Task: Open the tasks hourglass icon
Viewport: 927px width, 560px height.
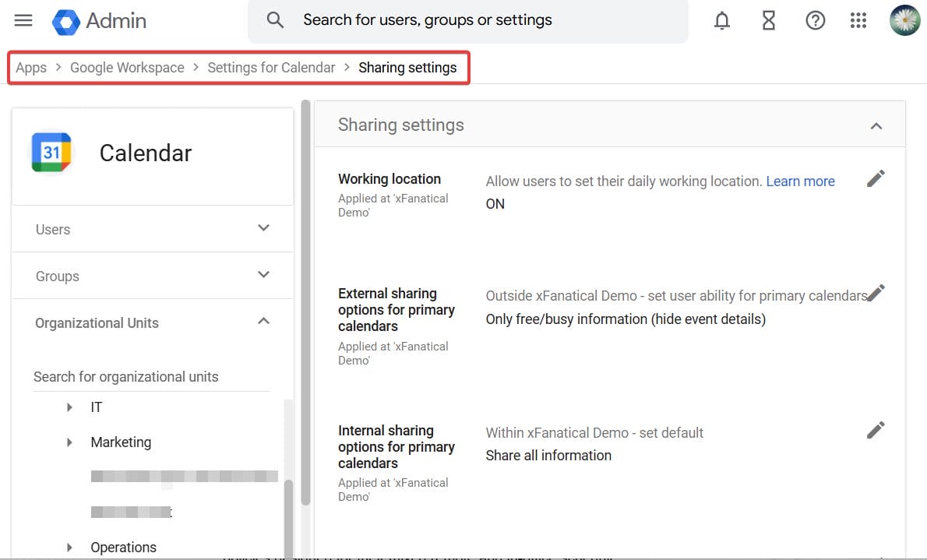Action: tap(769, 21)
